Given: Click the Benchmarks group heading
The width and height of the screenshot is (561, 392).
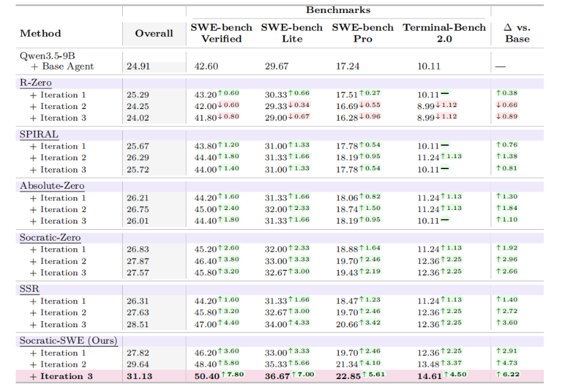Looking at the screenshot, I should [338, 10].
